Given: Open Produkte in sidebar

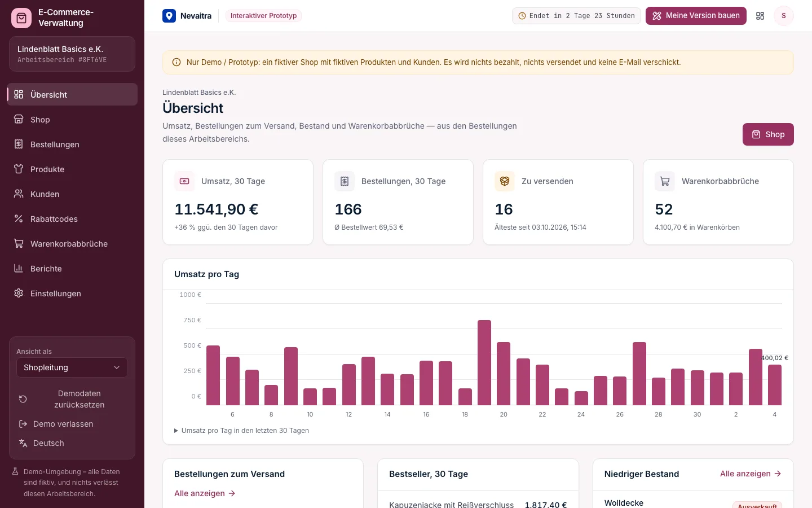Looking at the screenshot, I should 72,169.
